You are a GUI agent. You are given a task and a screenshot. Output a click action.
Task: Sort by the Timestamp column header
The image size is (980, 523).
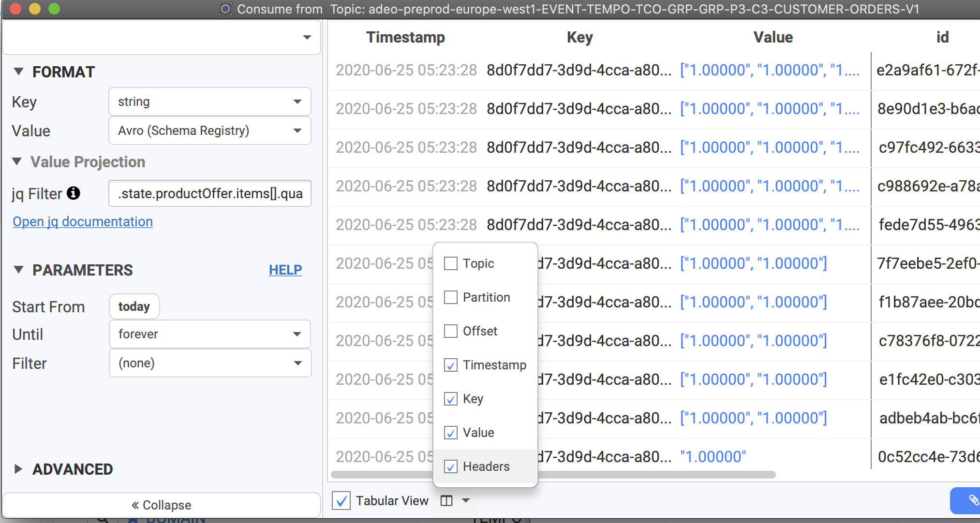pos(405,37)
